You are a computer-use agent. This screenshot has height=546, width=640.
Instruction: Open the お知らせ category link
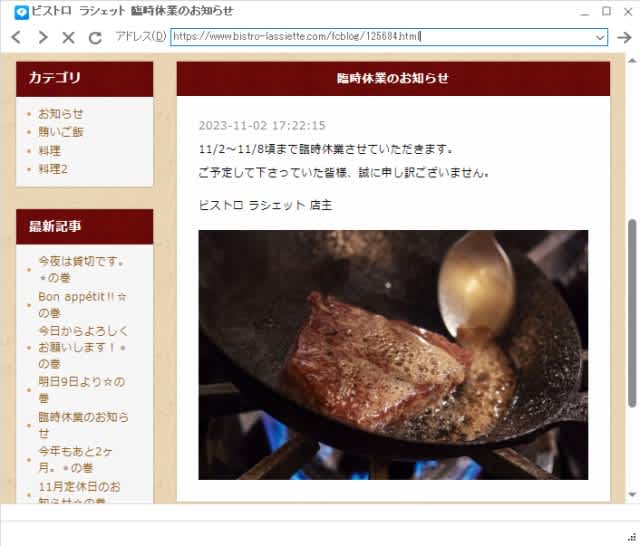(60, 114)
